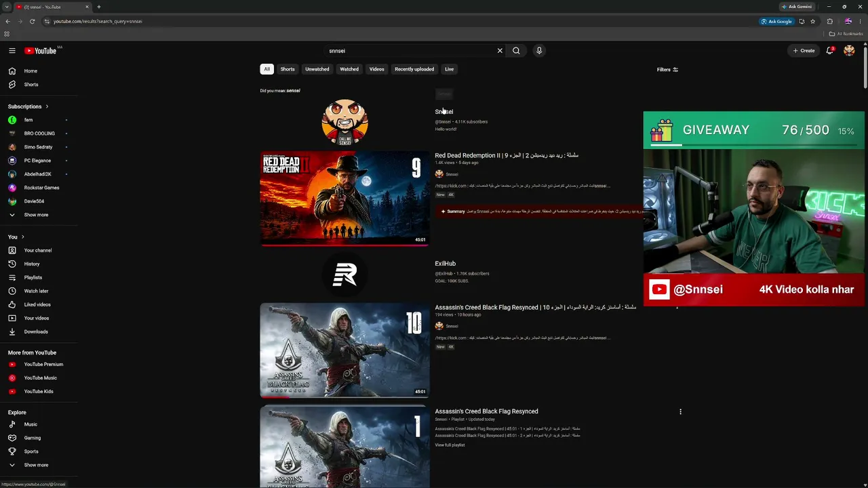Viewport: 868px width, 488px height.
Task: Open the ExilHub channel name link
Action: [x=445, y=264]
